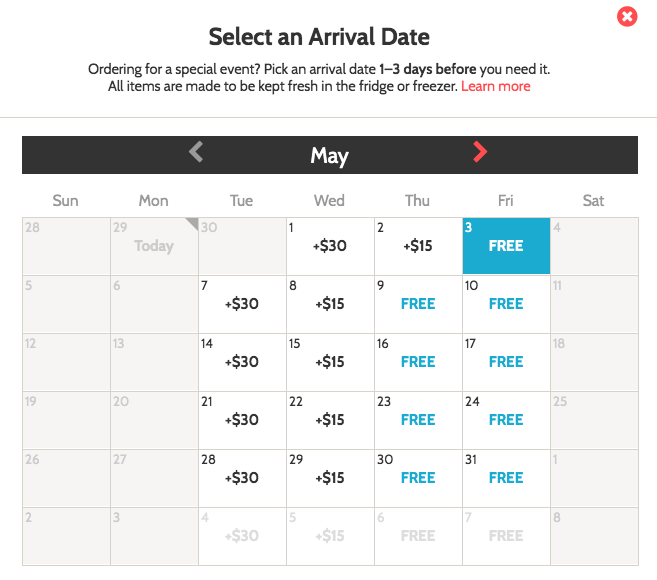Click the Today cell on the 29th
The width and height of the screenshot is (657, 580).
point(154,246)
